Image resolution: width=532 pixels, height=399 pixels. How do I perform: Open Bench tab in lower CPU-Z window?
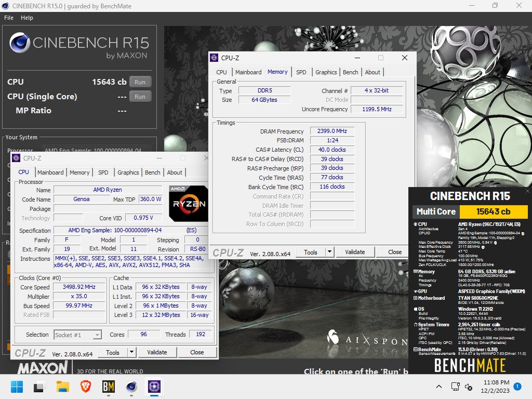point(152,172)
